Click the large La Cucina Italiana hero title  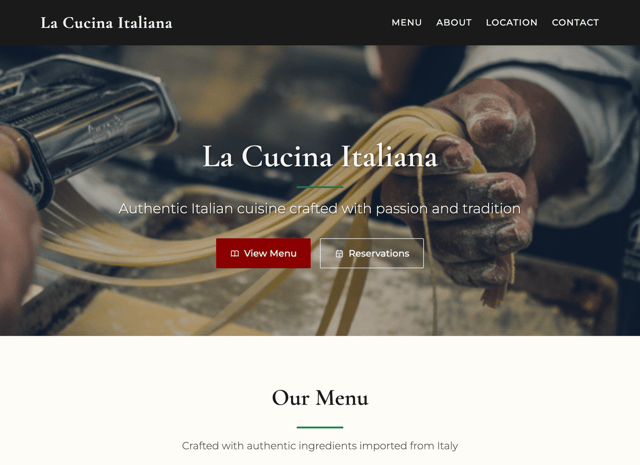click(320, 156)
